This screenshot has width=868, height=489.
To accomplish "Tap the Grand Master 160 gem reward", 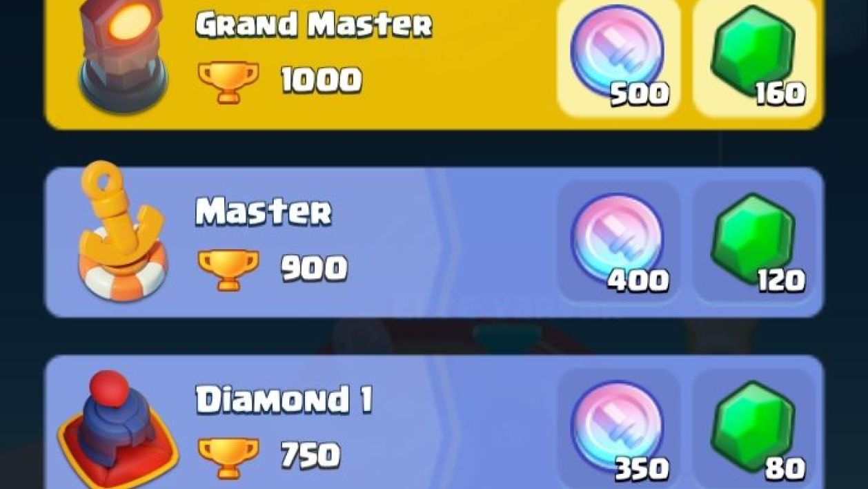I will pyautogui.click(x=753, y=59).
